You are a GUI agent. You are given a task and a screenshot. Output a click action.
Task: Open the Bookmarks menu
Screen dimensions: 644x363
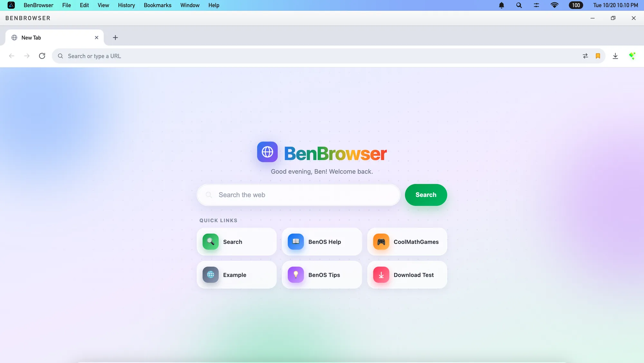coord(158,5)
